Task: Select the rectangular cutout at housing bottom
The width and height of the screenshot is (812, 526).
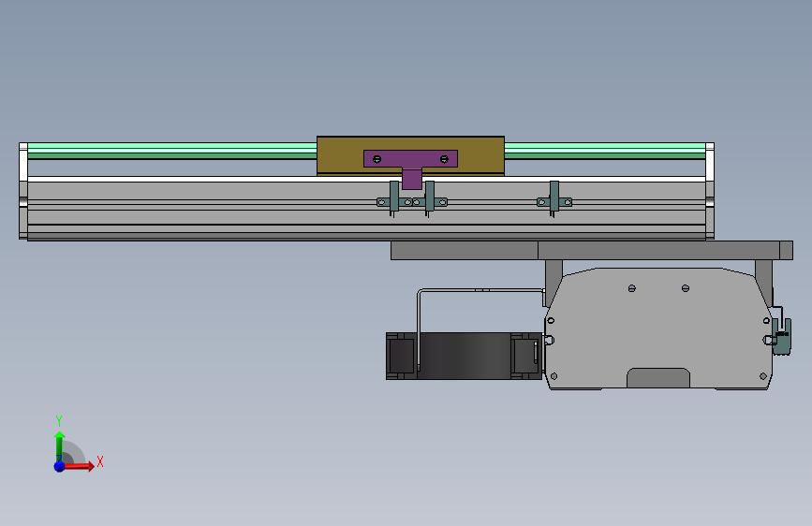Action: (658, 378)
